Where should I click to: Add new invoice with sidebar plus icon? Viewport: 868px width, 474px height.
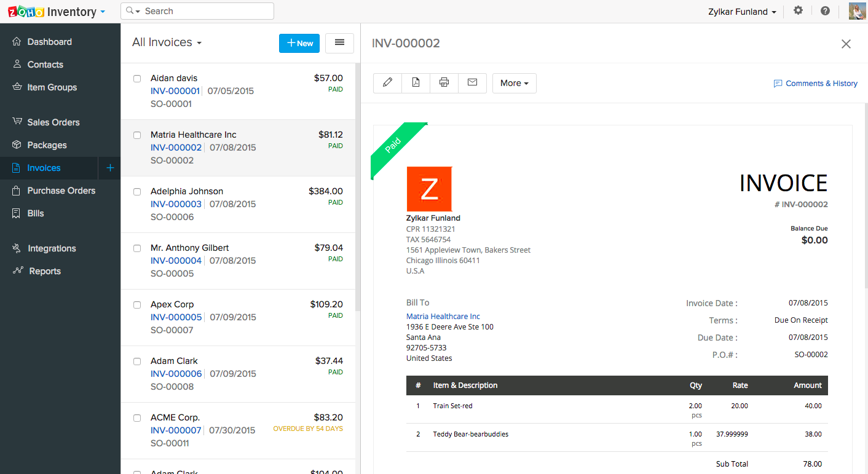[110, 168]
